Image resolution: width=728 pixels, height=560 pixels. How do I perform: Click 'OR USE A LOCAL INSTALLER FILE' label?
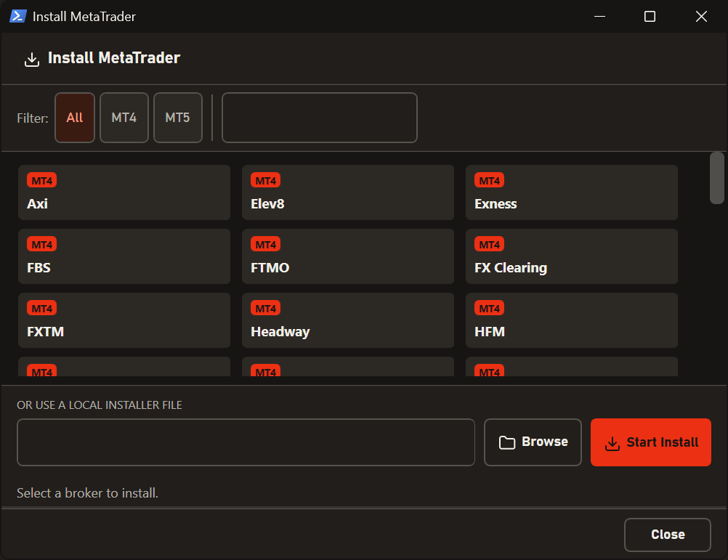click(100, 405)
